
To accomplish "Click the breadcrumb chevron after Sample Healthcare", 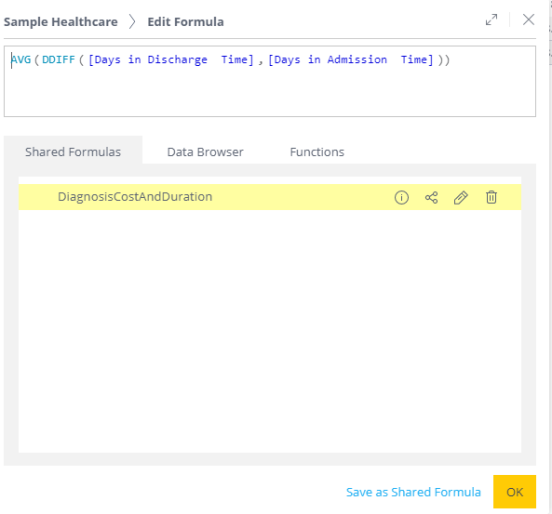I will [132, 21].
